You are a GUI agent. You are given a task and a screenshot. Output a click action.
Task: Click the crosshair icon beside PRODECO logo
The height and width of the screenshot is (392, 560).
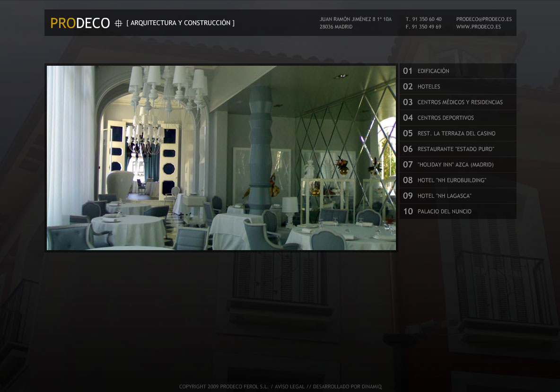pyautogui.click(x=119, y=24)
